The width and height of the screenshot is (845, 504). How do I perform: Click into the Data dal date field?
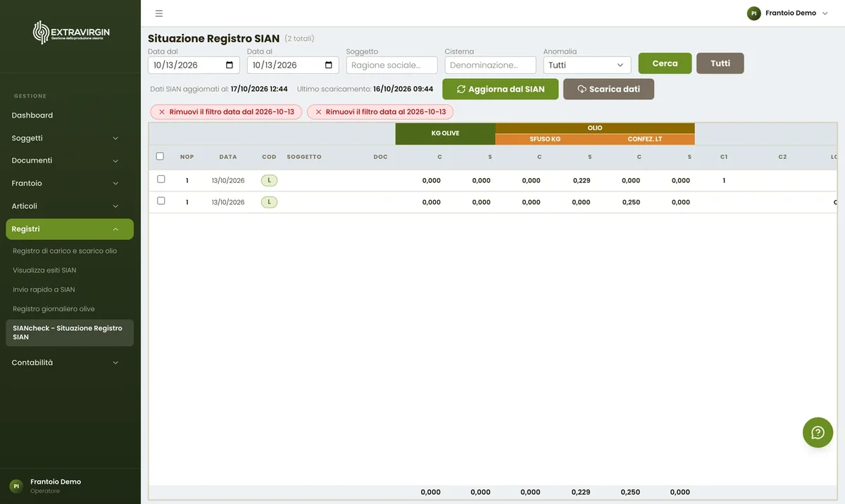tap(194, 65)
